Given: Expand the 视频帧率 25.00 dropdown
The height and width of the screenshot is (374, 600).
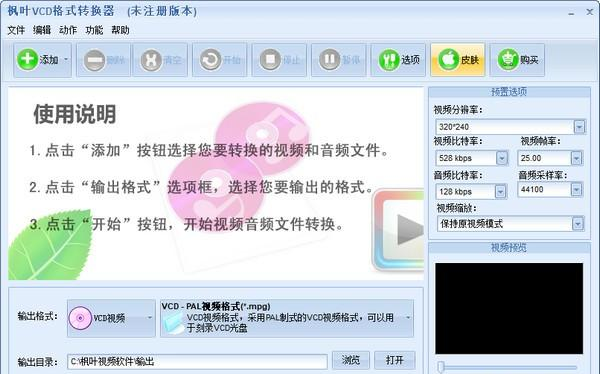Looking at the screenshot, I should click(576, 158).
